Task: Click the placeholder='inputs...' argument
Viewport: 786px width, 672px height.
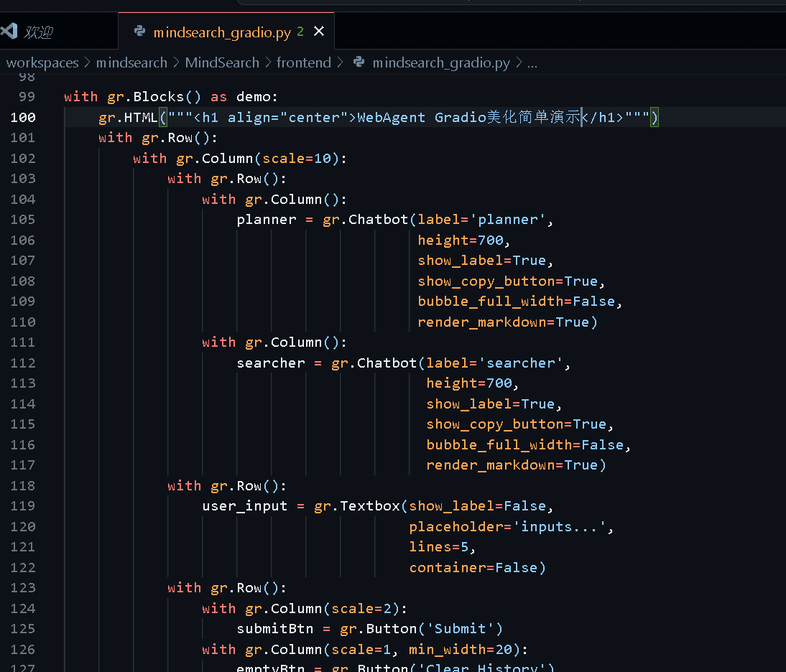Action: coord(507,527)
